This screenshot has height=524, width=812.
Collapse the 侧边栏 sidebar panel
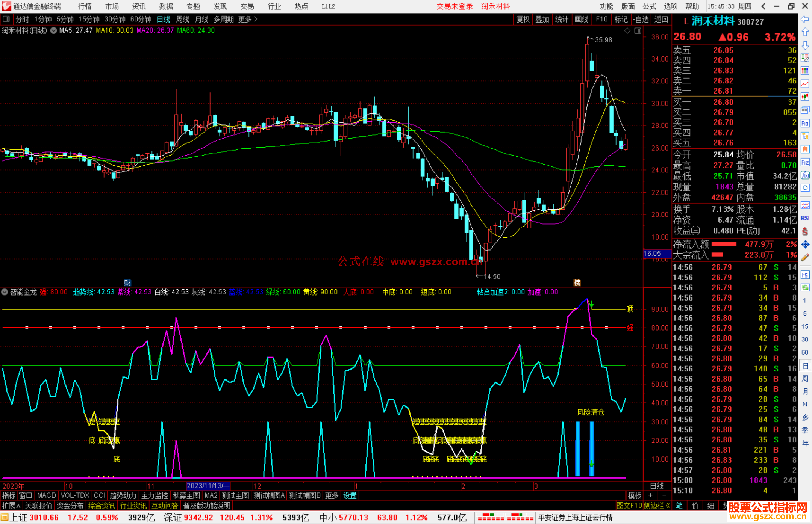[657, 506]
